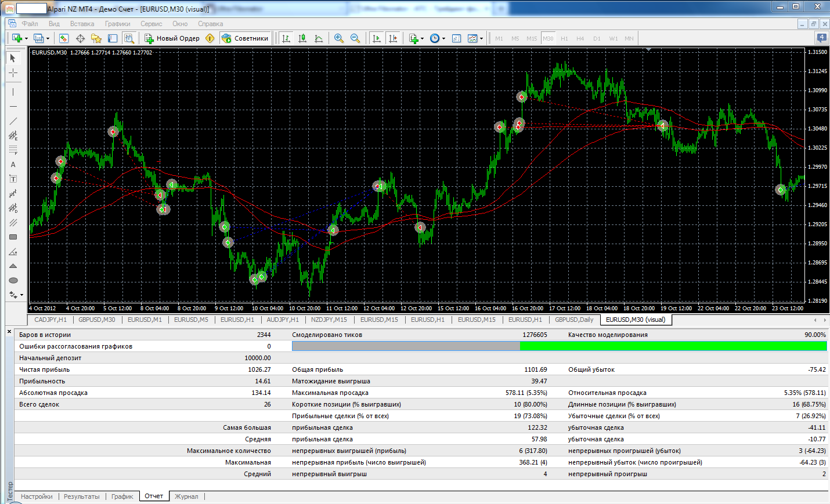Image resolution: width=830 pixels, height=504 pixels.
Task: Select the rectangle shape drawing tool
Action: [13, 237]
